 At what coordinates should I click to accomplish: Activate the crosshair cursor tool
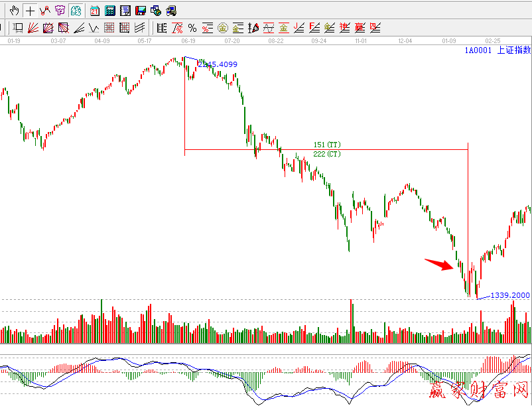[x=30, y=11]
